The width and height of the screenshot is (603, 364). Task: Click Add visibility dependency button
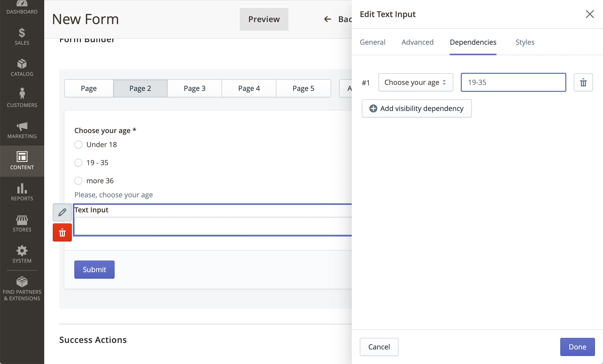tap(417, 108)
